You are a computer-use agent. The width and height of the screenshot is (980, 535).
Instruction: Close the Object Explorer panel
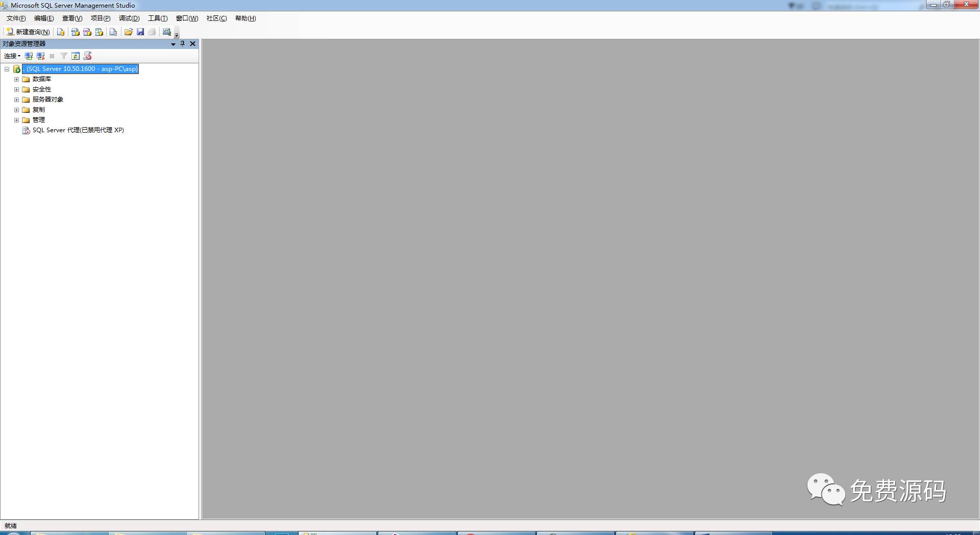[193, 44]
